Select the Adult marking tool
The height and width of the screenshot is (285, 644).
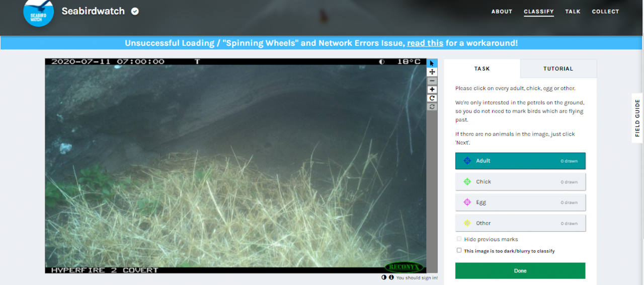[520, 161]
